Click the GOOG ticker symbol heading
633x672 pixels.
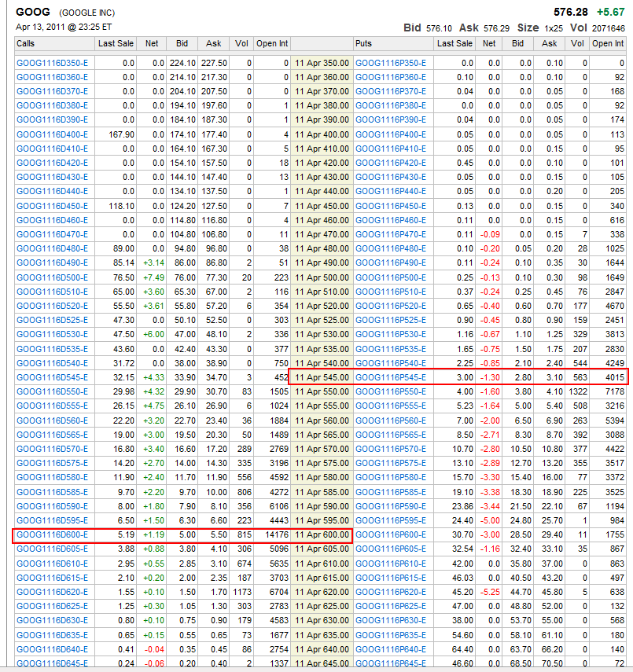click(33, 13)
